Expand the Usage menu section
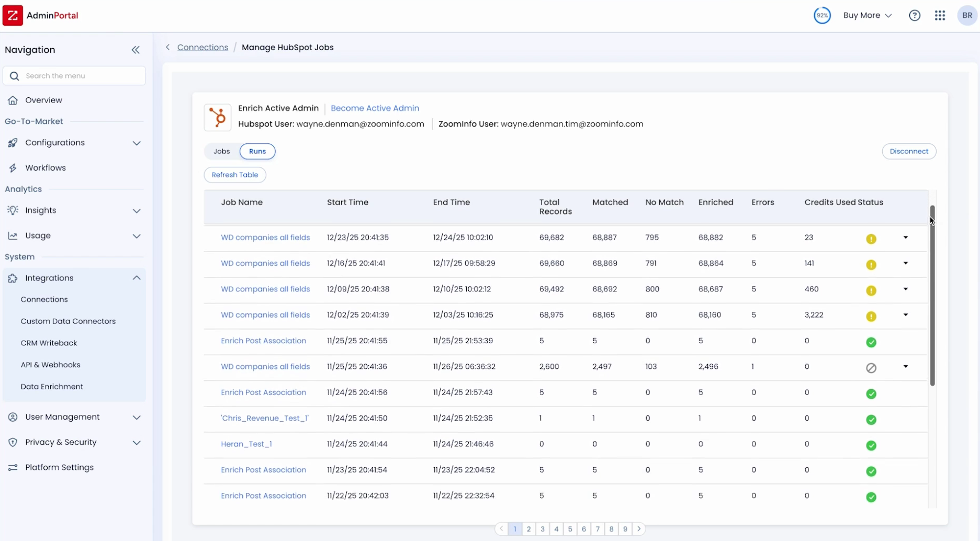980x541 pixels. (x=137, y=236)
